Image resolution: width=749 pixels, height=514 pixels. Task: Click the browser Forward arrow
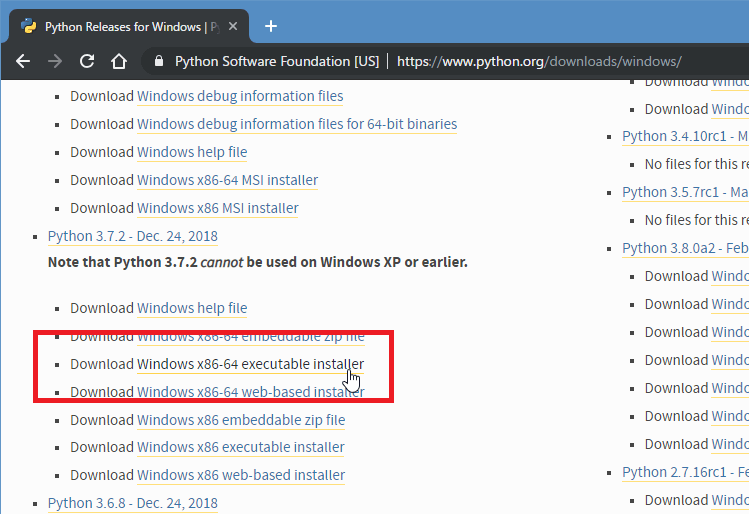[55, 61]
